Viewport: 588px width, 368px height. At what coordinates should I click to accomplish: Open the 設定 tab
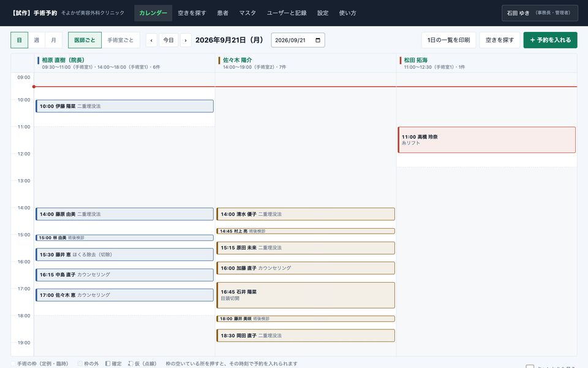pos(323,13)
